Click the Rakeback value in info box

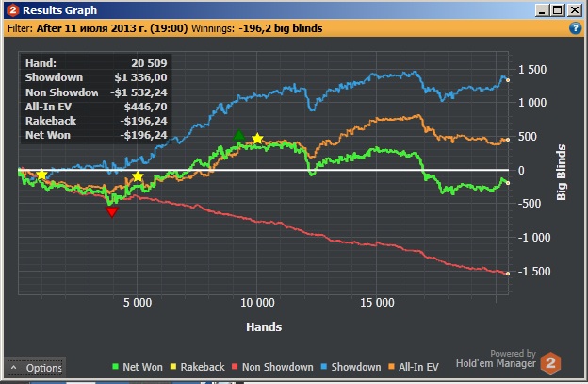click(x=143, y=121)
